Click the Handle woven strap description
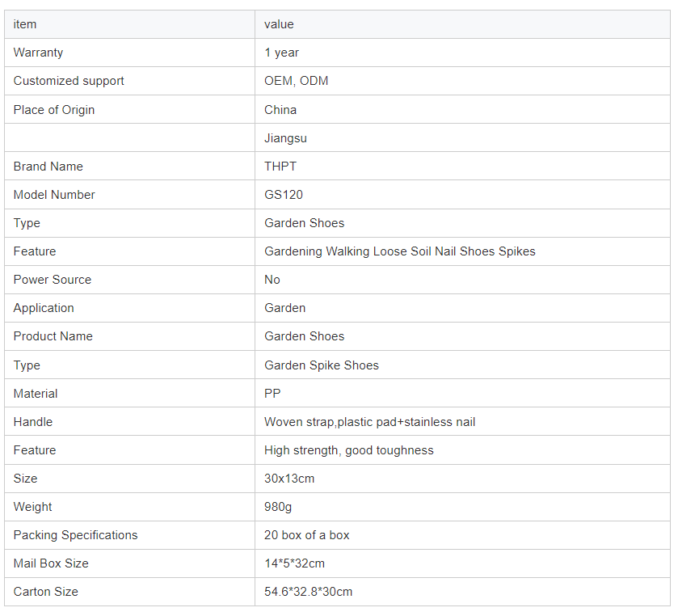 pos(369,422)
